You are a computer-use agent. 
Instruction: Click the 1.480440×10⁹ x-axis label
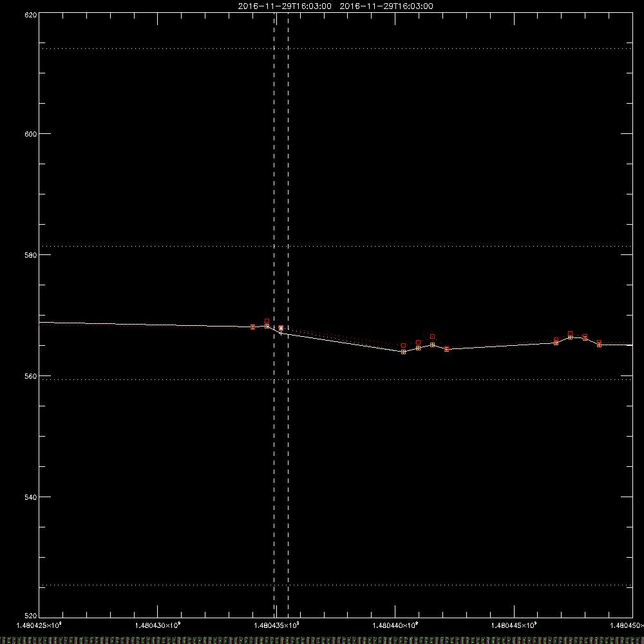point(395,625)
